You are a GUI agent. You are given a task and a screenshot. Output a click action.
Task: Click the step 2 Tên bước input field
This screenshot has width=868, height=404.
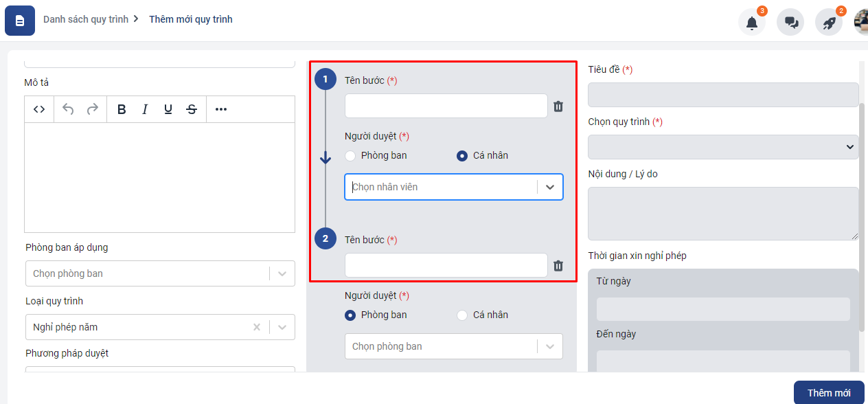(446, 265)
